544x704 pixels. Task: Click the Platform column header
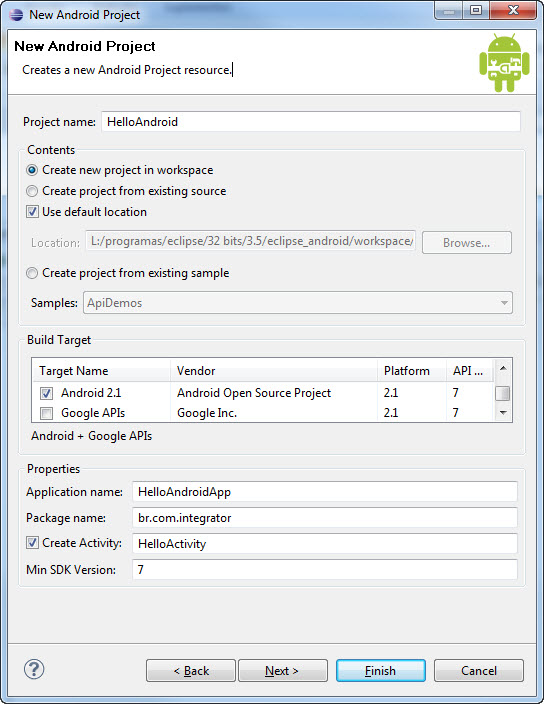[412, 371]
